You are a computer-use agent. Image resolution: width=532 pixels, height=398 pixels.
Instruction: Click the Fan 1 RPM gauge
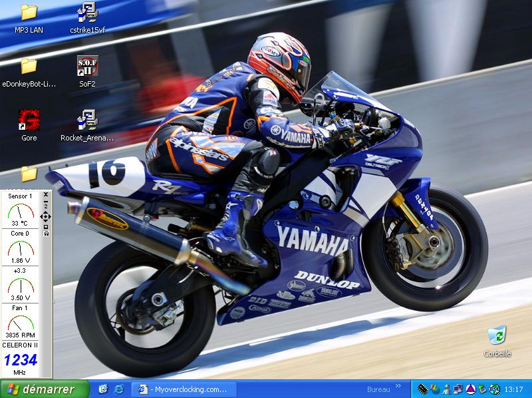pos(21,323)
